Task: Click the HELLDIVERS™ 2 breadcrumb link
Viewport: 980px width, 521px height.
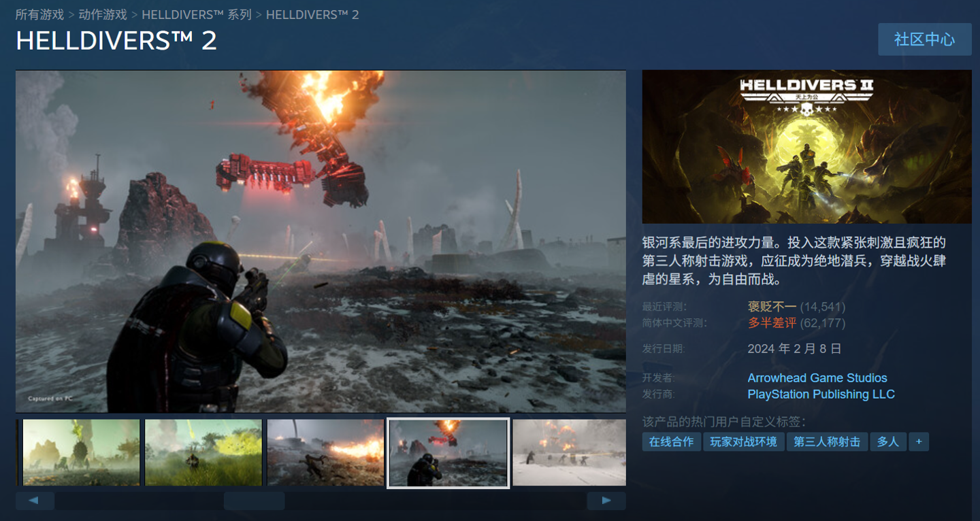Action: tap(312, 14)
